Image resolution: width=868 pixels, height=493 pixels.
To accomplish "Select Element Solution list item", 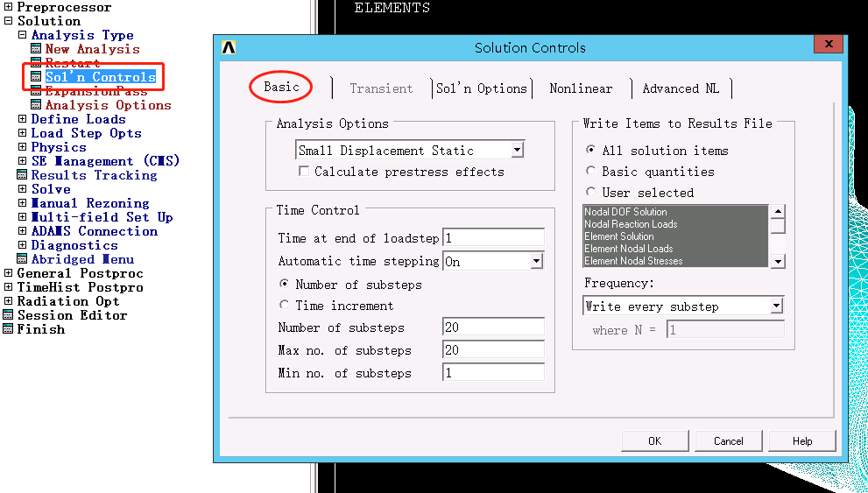I will click(x=675, y=236).
